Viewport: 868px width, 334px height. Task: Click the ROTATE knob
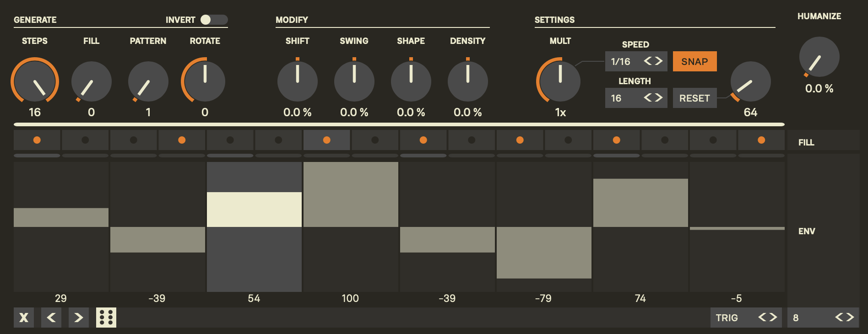tap(205, 81)
